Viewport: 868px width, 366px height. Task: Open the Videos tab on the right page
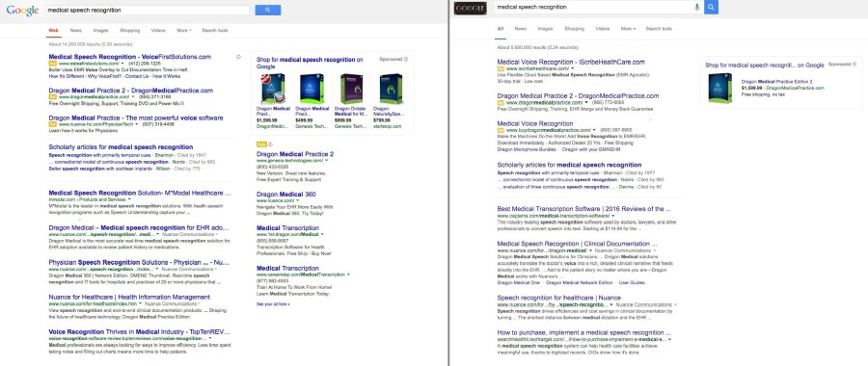602,29
